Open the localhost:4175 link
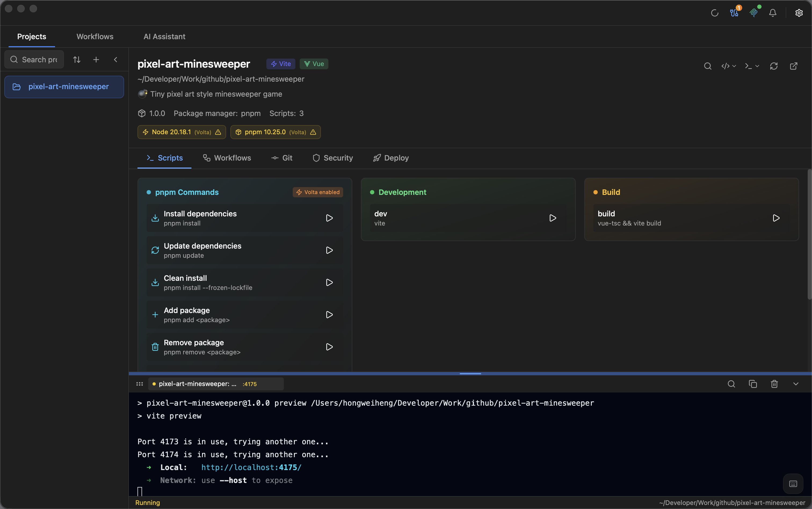812x509 pixels. (251, 467)
